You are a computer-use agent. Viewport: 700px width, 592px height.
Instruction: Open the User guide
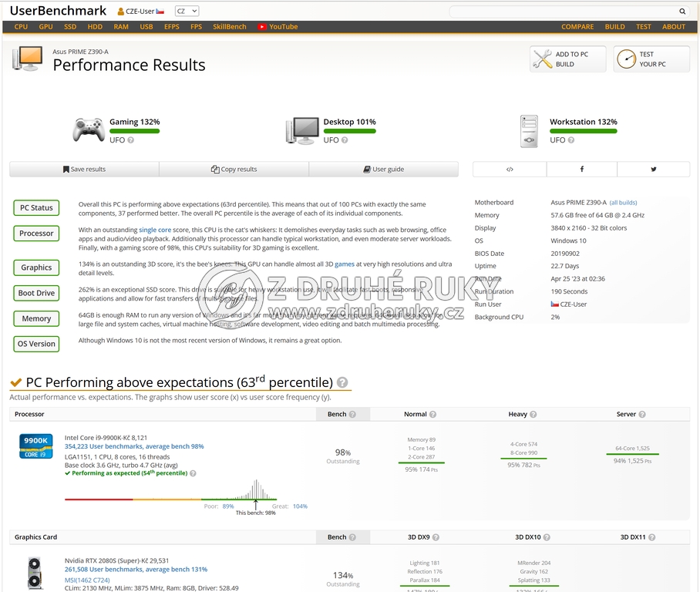pyautogui.click(x=383, y=170)
